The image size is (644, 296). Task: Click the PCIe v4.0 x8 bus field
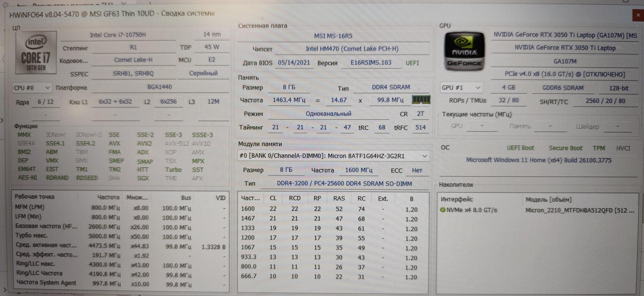point(565,74)
